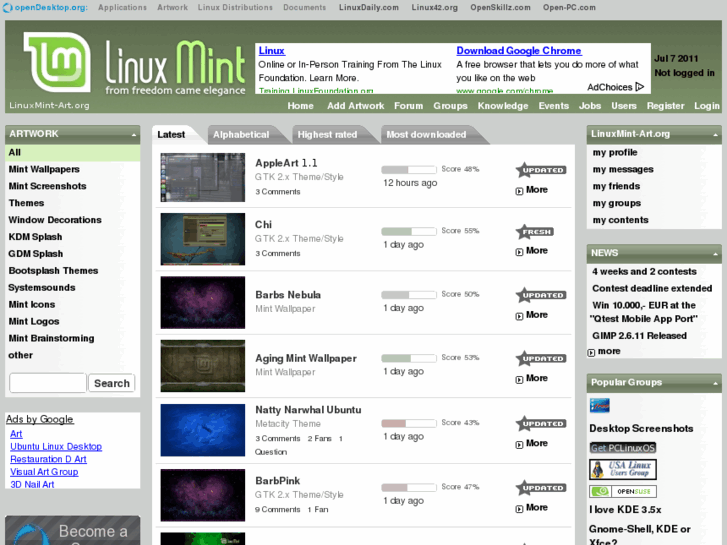This screenshot has width=727, height=545.
Task: Open the BarbPink thumbnail
Action: (x=203, y=495)
